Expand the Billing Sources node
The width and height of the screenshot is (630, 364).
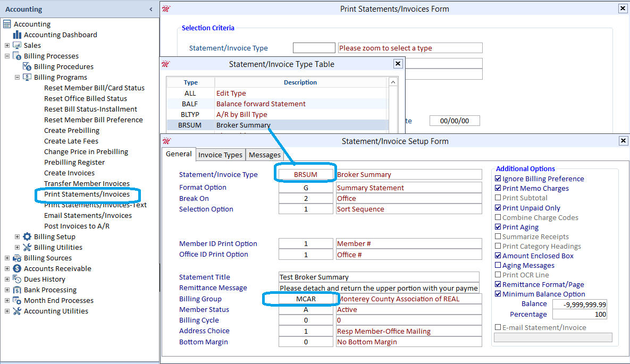coord(7,258)
